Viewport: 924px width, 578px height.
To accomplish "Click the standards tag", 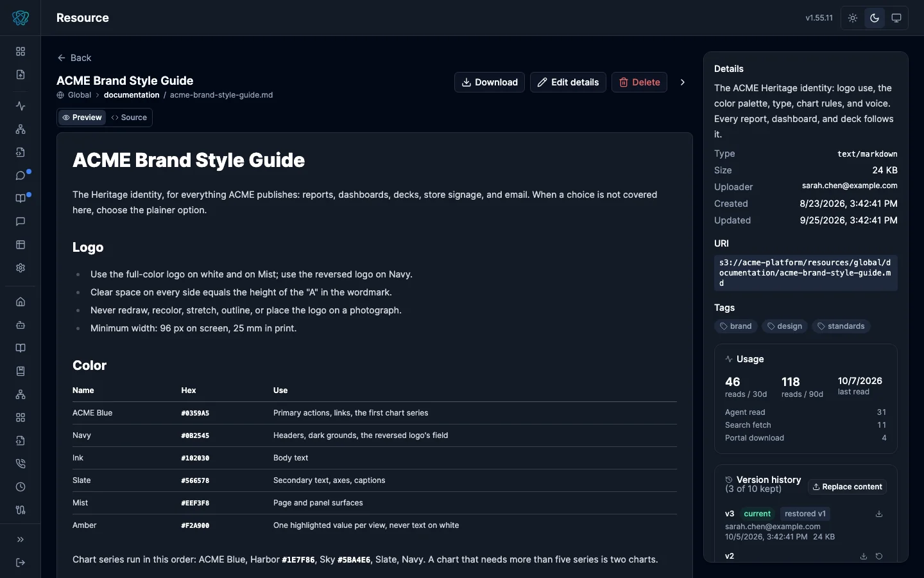I will 841,326.
